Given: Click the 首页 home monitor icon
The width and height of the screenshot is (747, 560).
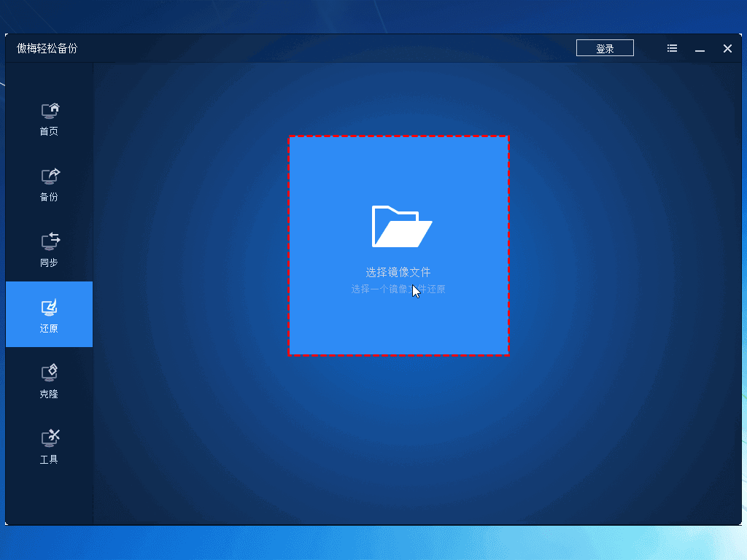Looking at the screenshot, I should 50,111.
